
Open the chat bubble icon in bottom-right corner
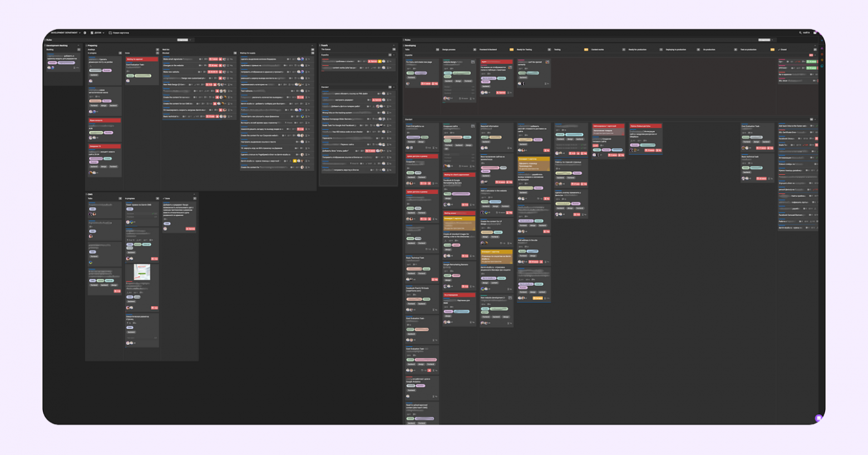pyautogui.click(x=818, y=418)
